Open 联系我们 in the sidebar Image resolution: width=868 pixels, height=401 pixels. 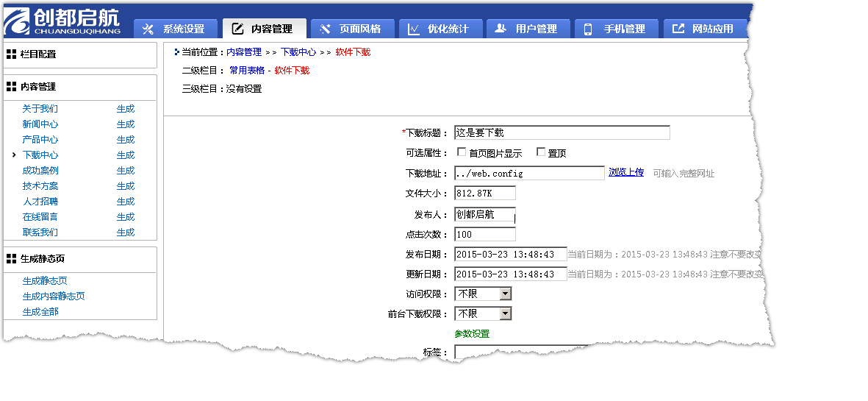40,233
